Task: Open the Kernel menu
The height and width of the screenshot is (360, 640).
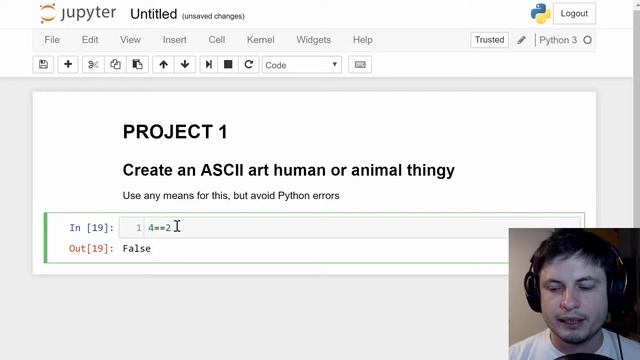Action: 260,40
